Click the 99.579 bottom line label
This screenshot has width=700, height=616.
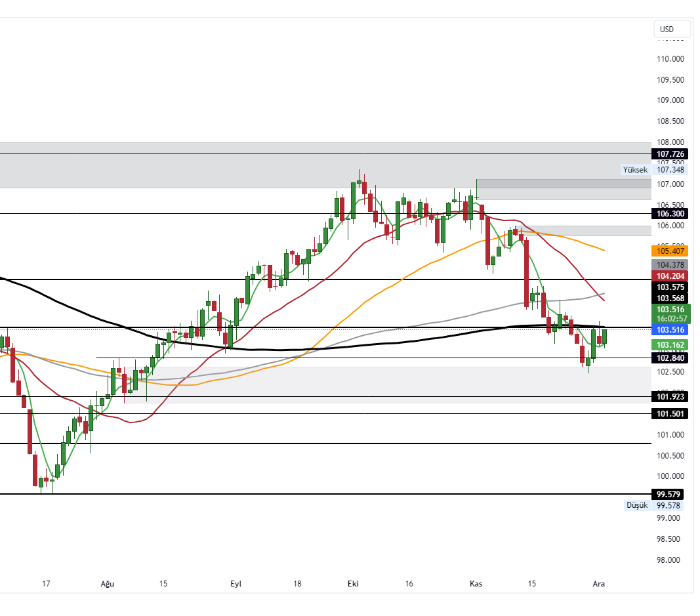669,494
